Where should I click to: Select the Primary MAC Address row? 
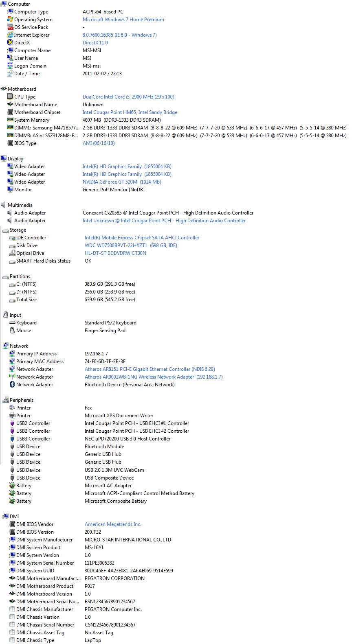(x=67, y=361)
